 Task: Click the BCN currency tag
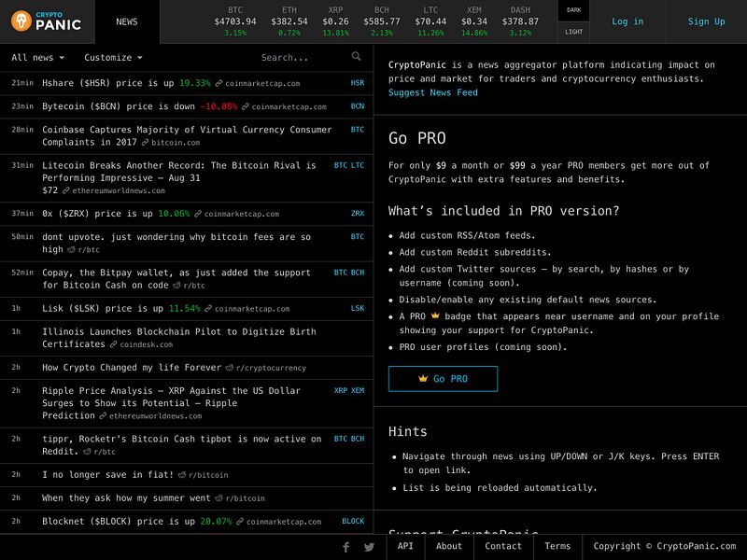point(358,106)
